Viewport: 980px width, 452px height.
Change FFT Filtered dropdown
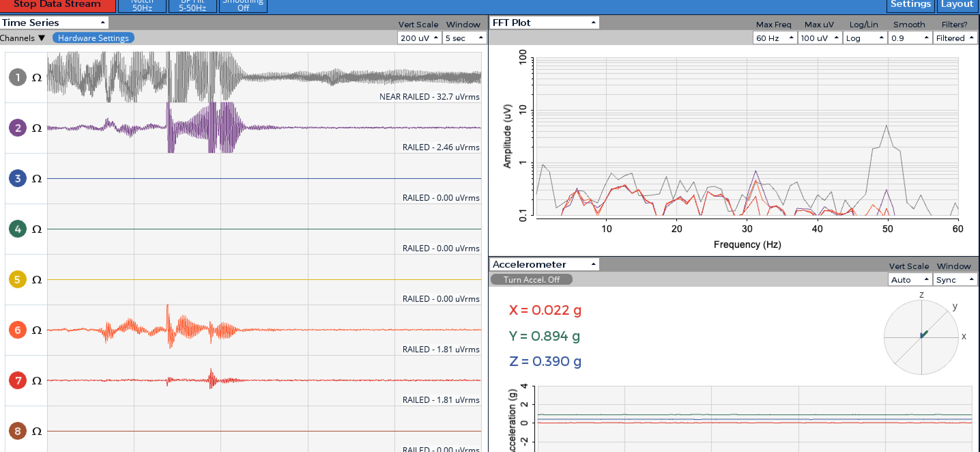click(955, 38)
